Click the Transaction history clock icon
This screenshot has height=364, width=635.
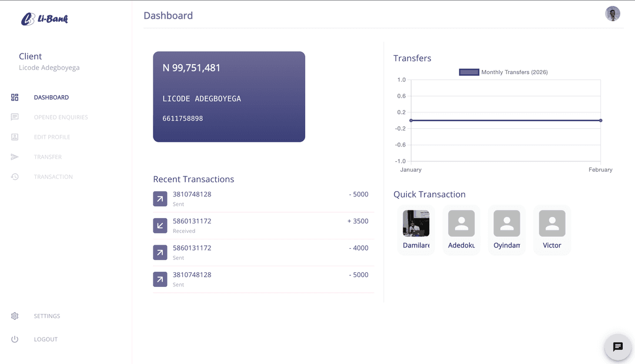[15, 176]
